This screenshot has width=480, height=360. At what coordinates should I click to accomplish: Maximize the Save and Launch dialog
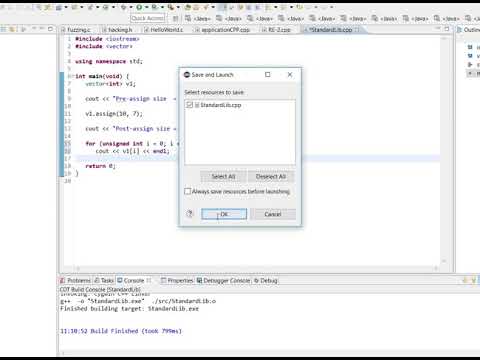click(267, 75)
